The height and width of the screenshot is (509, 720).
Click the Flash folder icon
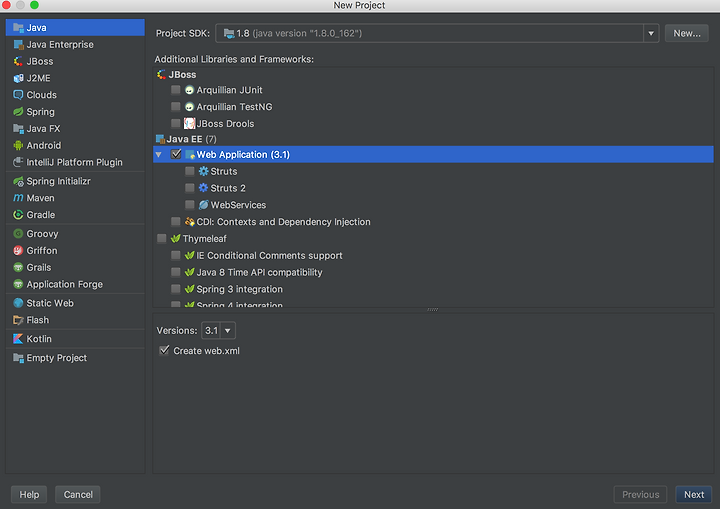point(18,320)
